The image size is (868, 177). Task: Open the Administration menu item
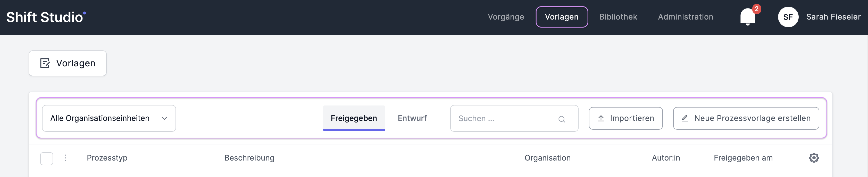pos(685,17)
